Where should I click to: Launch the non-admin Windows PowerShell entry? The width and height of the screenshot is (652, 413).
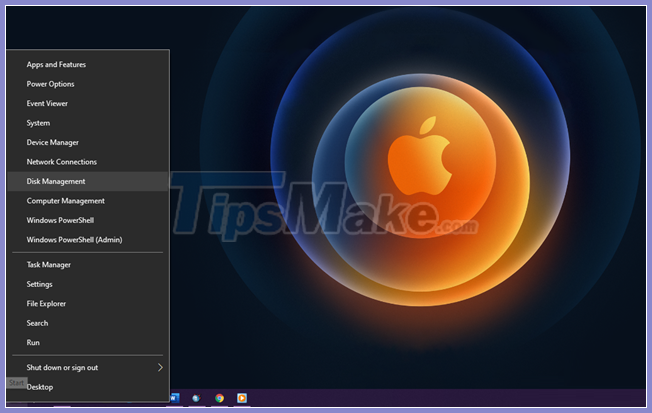point(87,220)
